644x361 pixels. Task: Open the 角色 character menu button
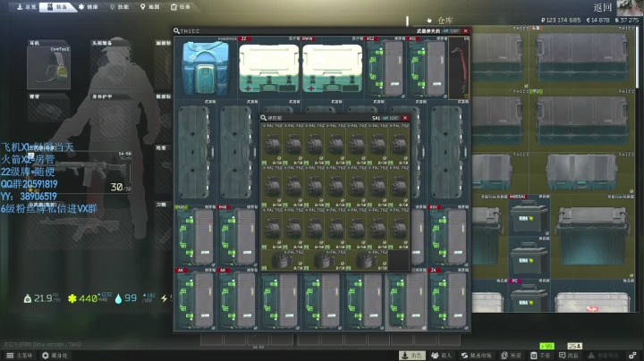click(412, 356)
